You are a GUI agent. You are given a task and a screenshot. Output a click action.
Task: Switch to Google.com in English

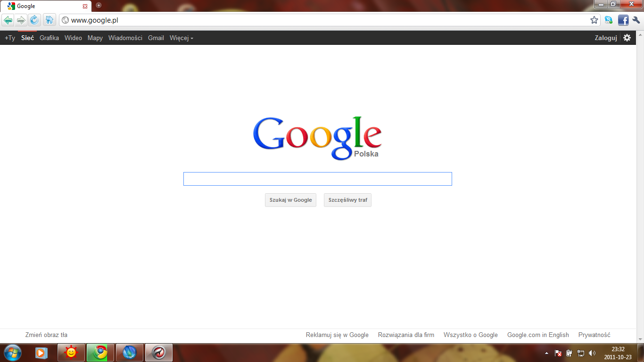(538, 335)
